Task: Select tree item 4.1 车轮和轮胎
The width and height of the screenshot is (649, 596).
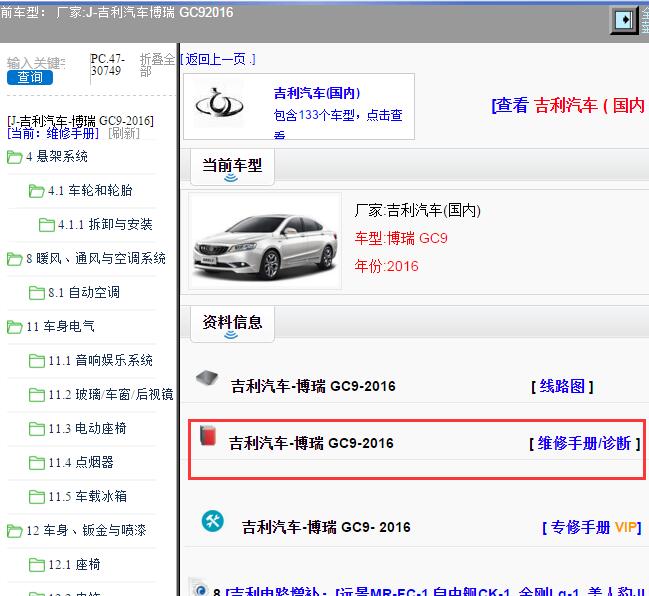Action: [90, 190]
